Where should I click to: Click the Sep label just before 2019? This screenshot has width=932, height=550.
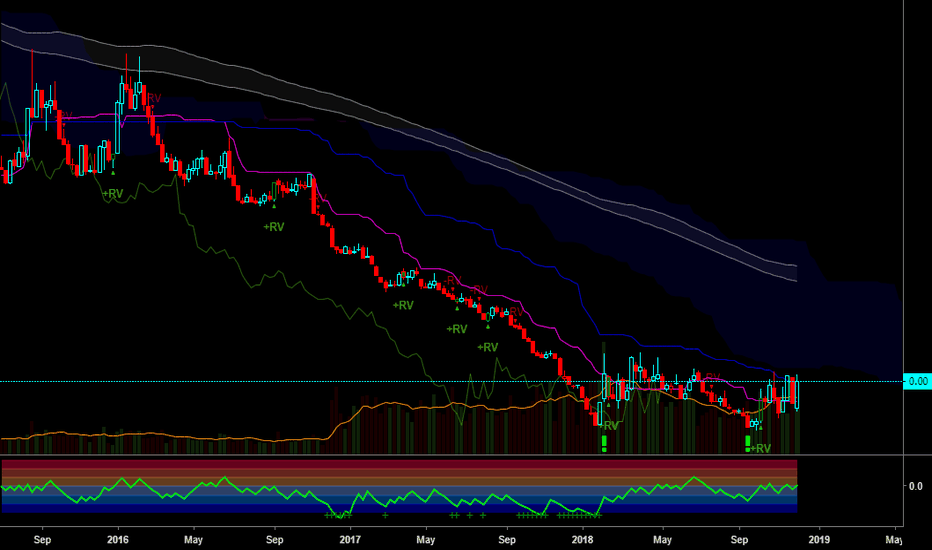[x=739, y=539]
